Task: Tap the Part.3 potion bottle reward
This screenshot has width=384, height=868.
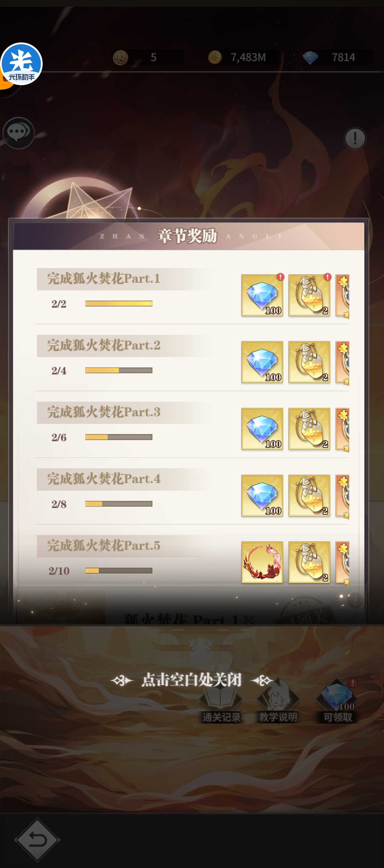Action: click(309, 429)
